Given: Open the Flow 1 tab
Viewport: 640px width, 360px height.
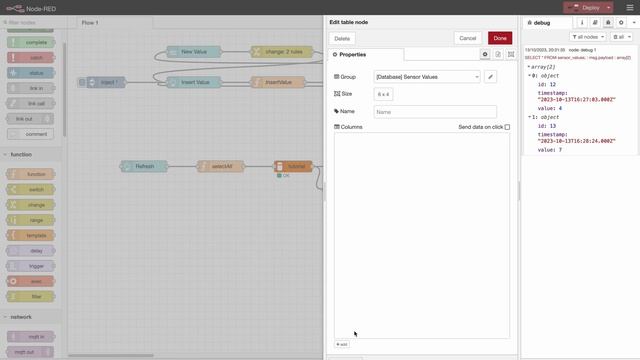Looking at the screenshot, I should (115, 23).
